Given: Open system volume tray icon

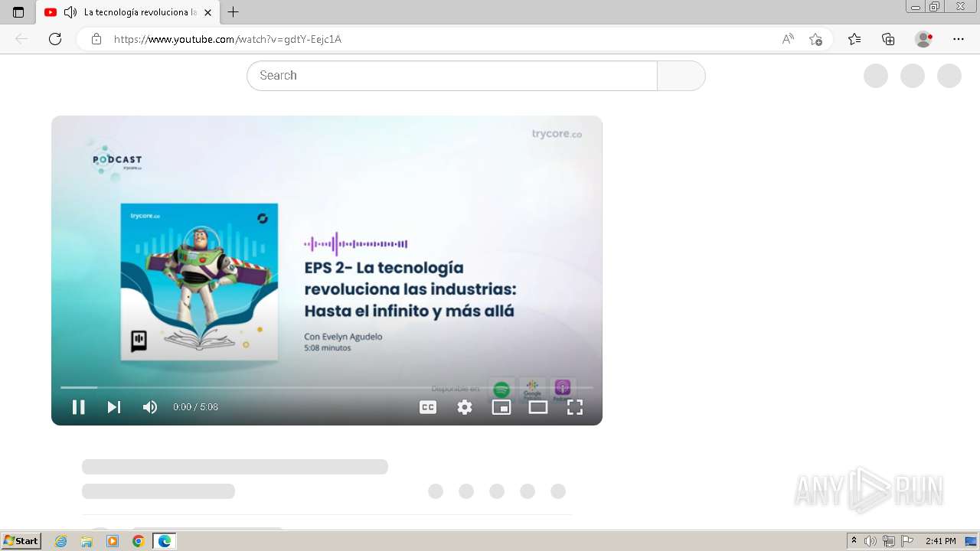Looking at the screenshot, I should coord(871,541).
